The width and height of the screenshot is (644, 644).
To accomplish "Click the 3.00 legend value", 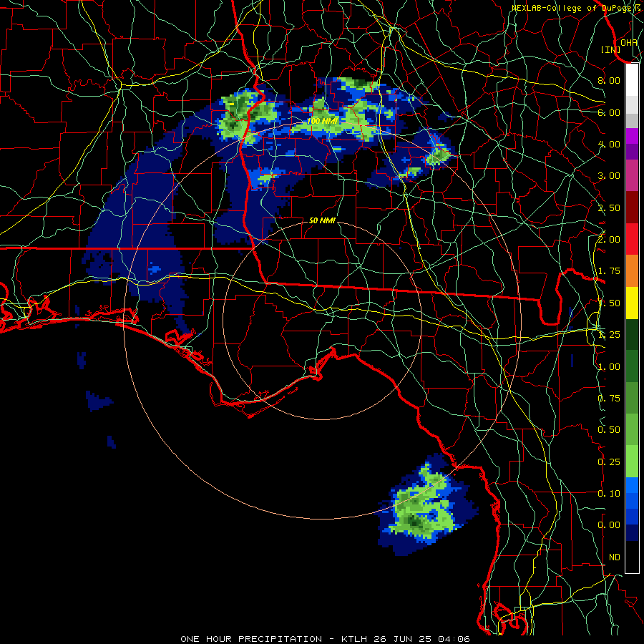I will 609,176.
